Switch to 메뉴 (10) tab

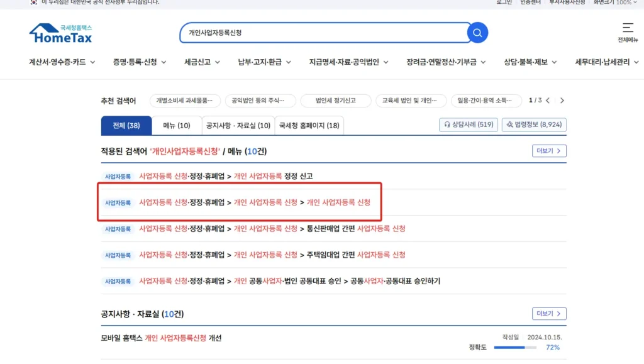tap(177, 126)
